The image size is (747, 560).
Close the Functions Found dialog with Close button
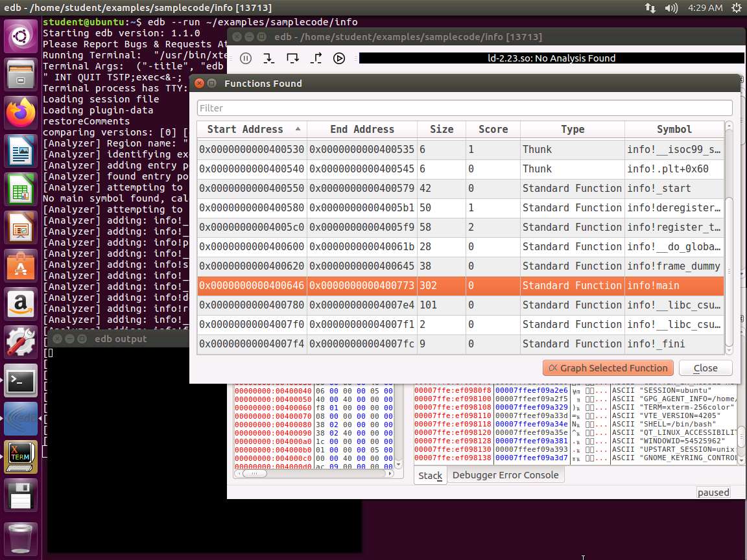click(x=705, y=368)
